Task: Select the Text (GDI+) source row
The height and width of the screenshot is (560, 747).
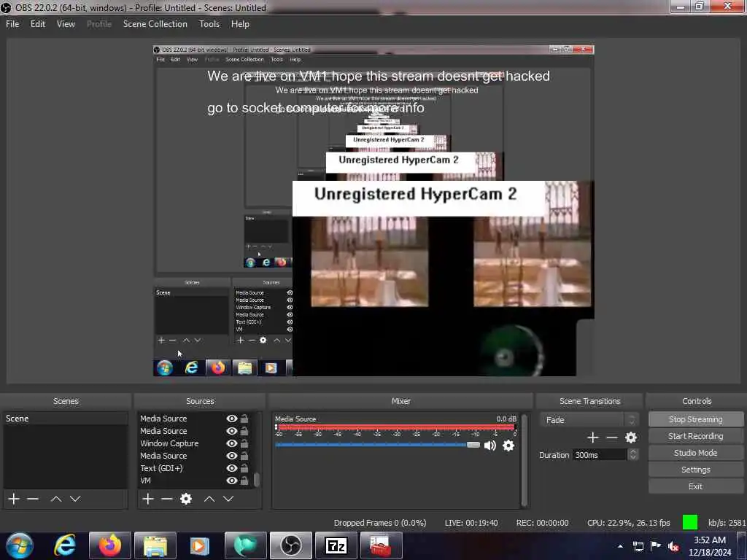Action: (x=196, y=468)
